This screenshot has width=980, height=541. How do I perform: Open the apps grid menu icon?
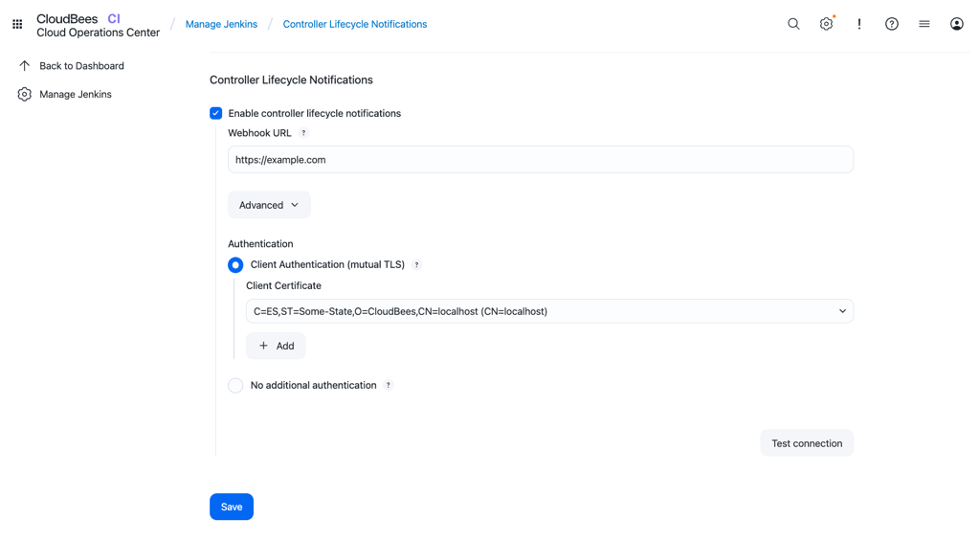tap(17, 24)
